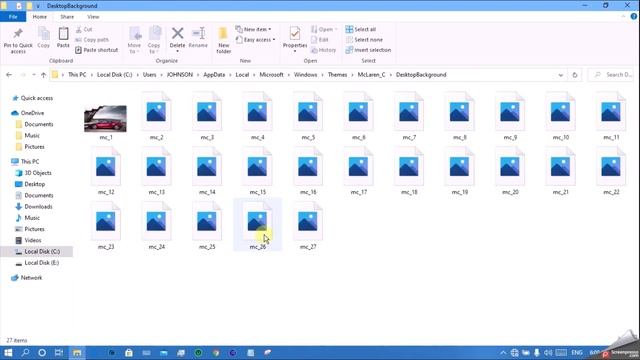The image size is (640, 360).
Task: Click Themes in the address path
Action: [337, 75]
